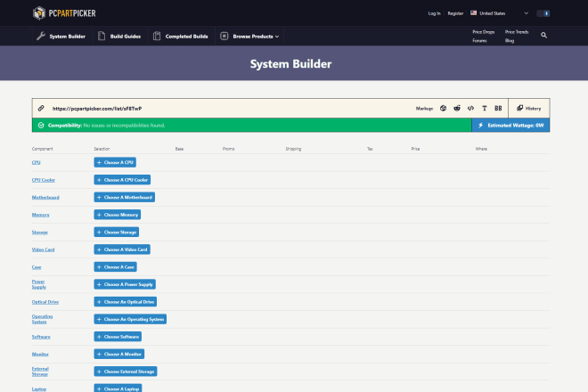Click Choose A Laptop button
The width and height of the screenshot is (588, 392).
tap(118, 388)
